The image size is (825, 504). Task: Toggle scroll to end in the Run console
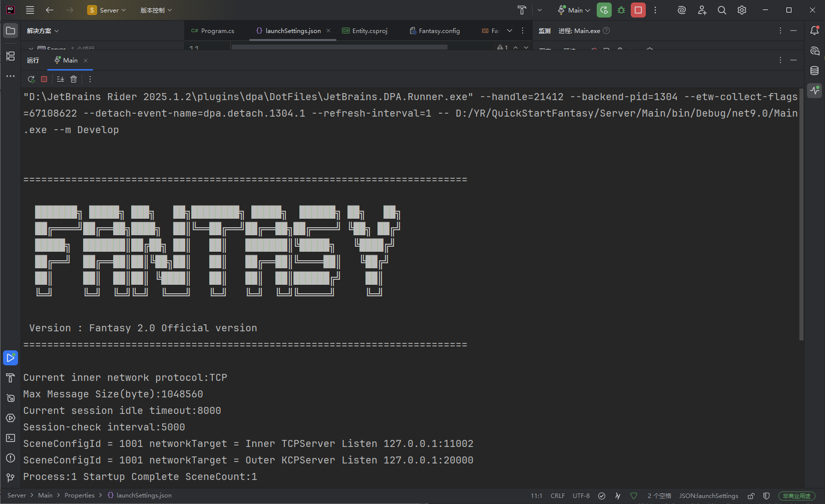[x=61, y=79]
